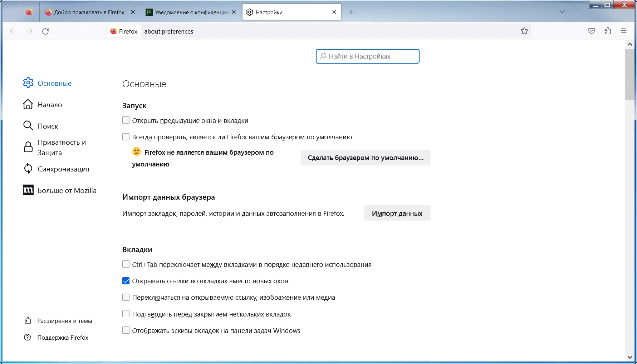Open the application hamburger menu
637x364 pixels.
(x=624, y=31)
